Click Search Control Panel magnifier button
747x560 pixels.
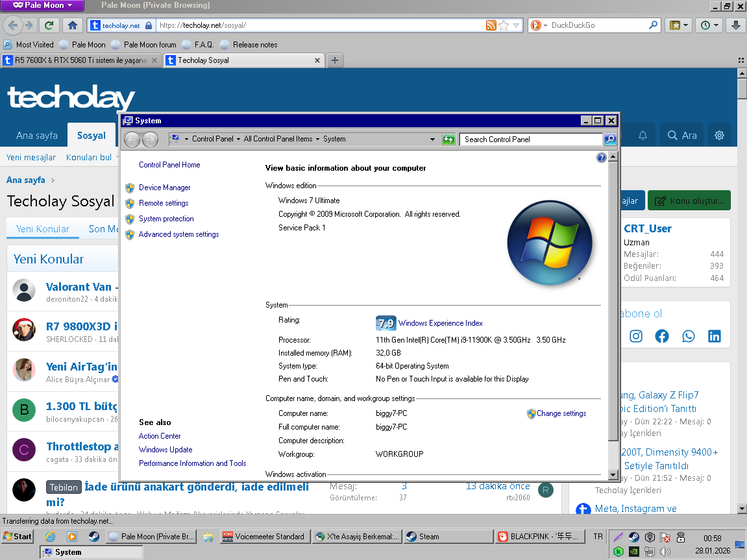point(610,139)
